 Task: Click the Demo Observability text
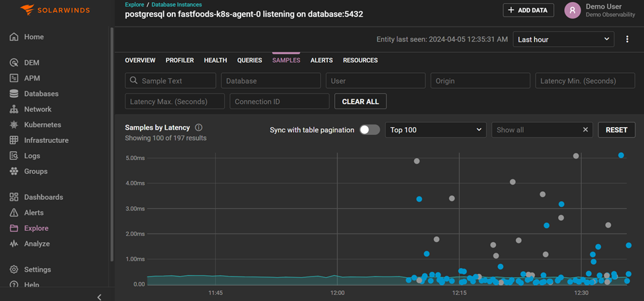[x=610, y=15]
